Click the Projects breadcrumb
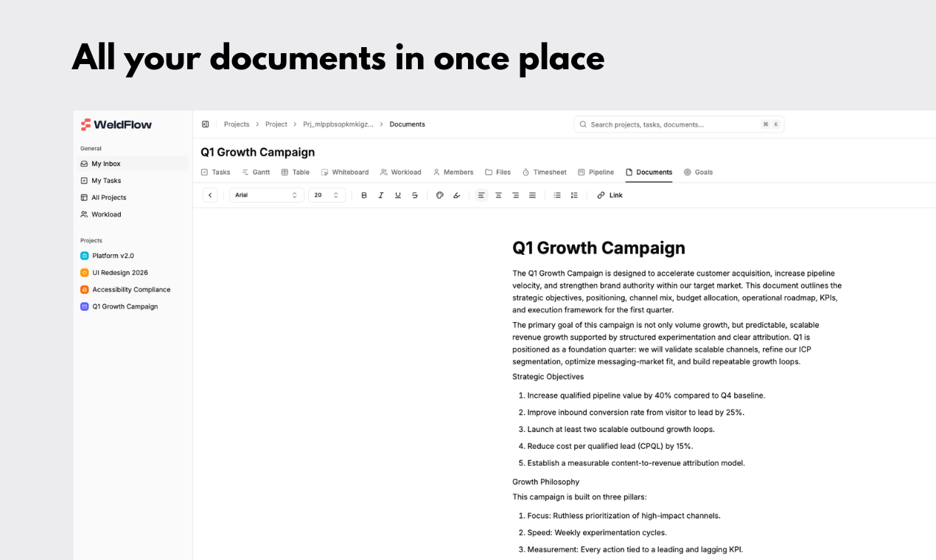 pyautogui.click(x=237, y=125)
